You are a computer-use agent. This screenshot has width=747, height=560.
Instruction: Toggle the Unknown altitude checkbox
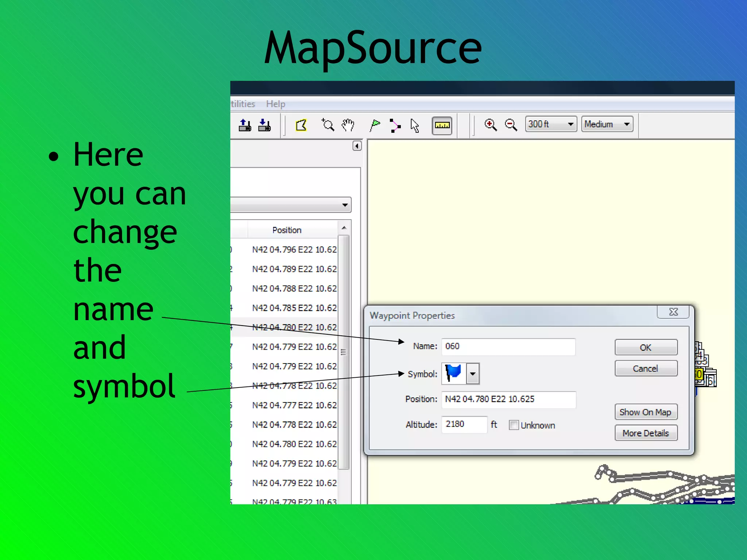pyautogui.click(x=514, y=425)
